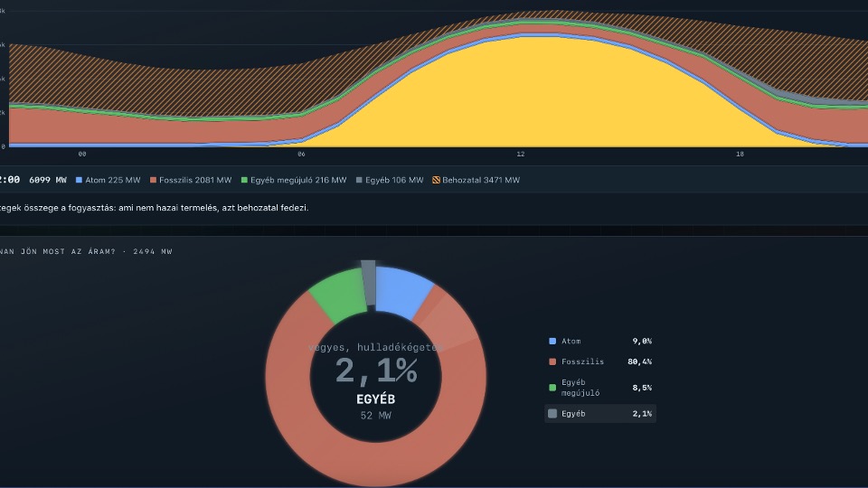This screenshot has width=868, height=488.
Task: Click the grey Egyéb slice of the donut
Action: pyautogui.click(x=369, y=282)
